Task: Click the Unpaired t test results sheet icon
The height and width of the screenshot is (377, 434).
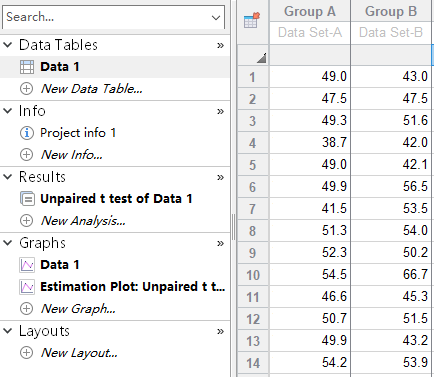Action: (27, 199)
